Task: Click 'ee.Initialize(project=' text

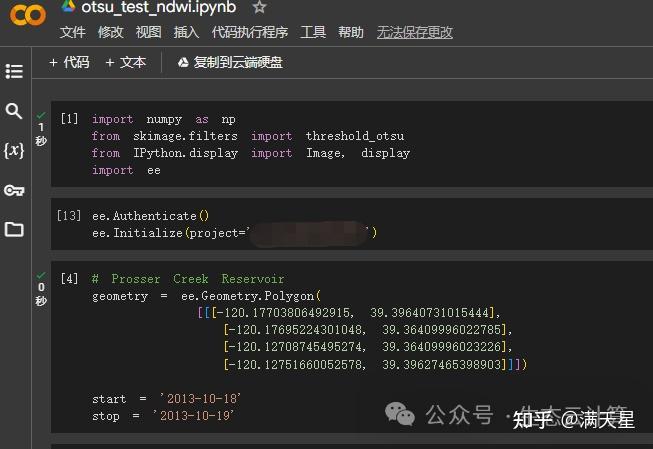Action: 171,233
